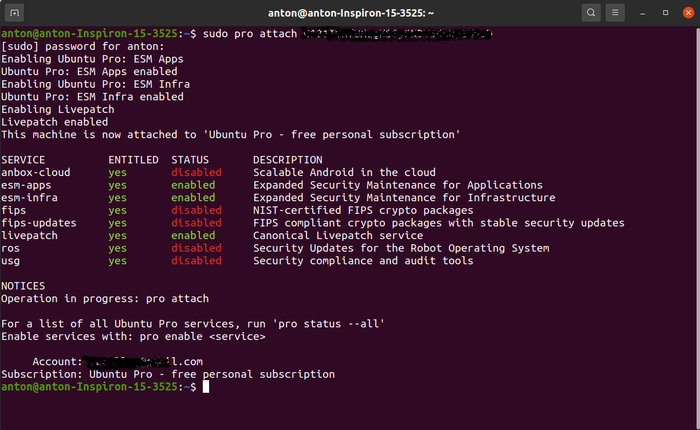This screenshot has height=430, width=700.
Task: Click the livepatch service name
Action: point(29,236)
